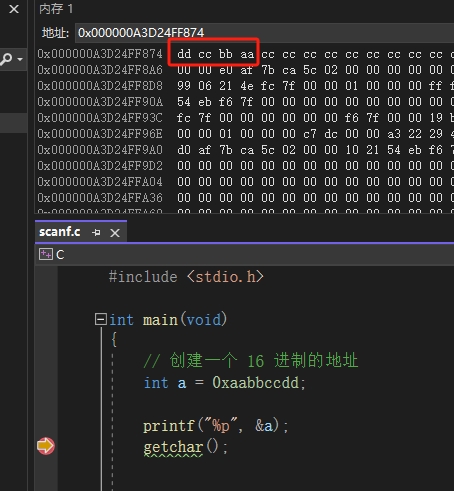
Task: Click the 'main' function name
Action: [x=160, y=320]
